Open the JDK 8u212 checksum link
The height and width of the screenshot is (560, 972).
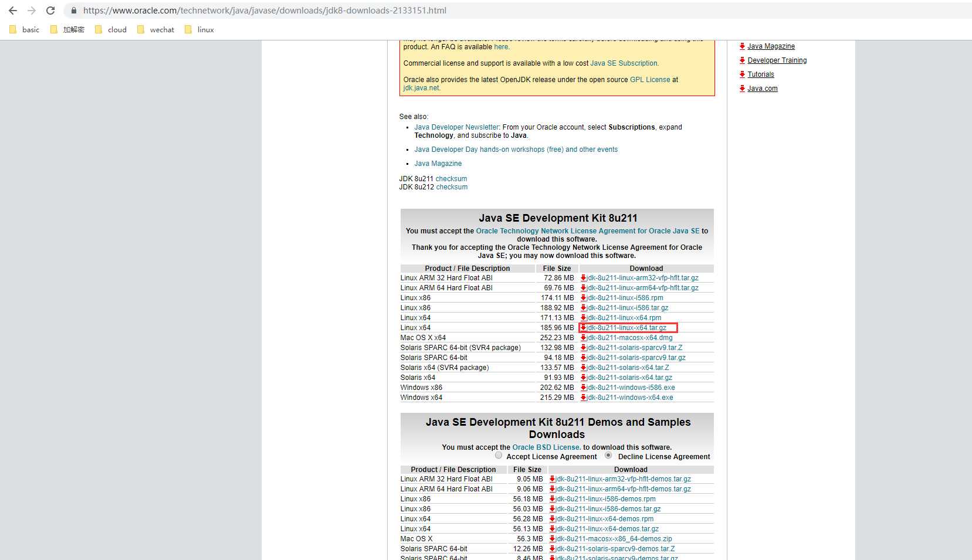(452, 187)
